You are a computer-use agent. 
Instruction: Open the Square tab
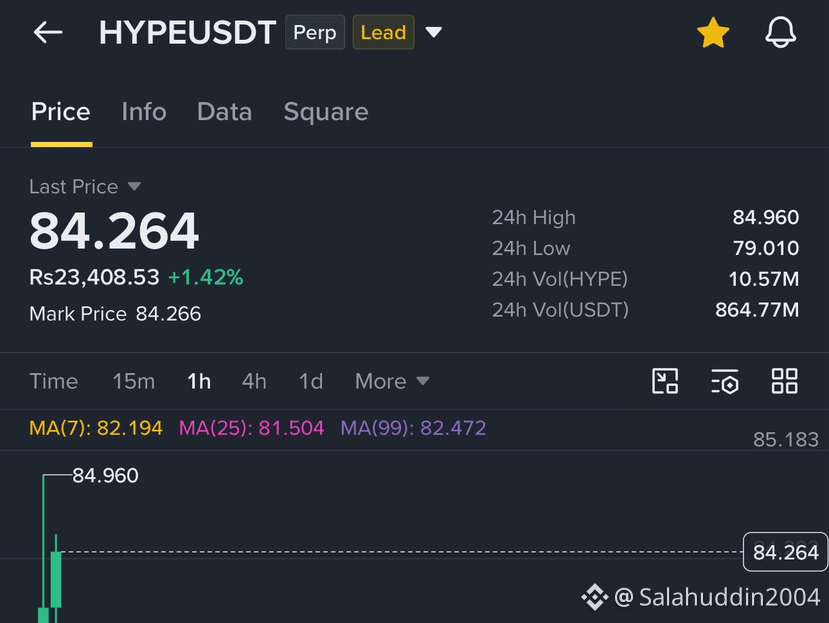click(x=326, y=112)
